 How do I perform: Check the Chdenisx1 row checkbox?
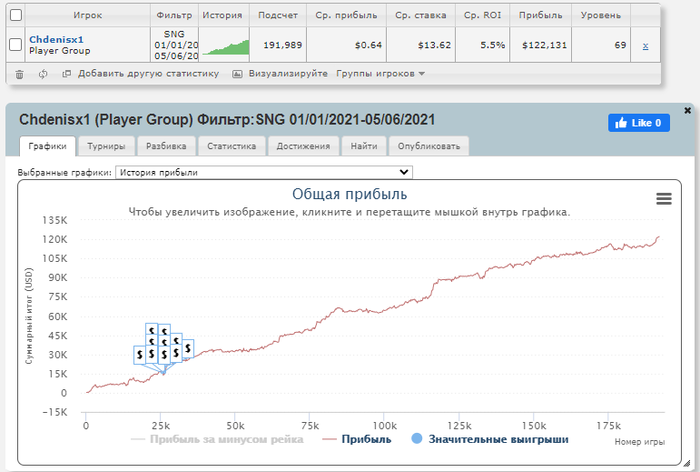point(16,44)
